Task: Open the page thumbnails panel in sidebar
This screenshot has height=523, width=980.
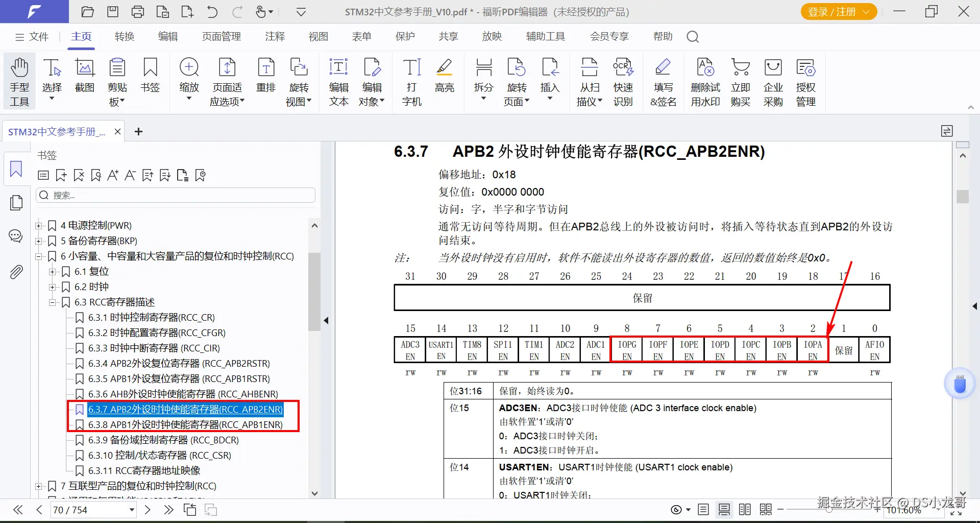Action: [x=16, y=203]
